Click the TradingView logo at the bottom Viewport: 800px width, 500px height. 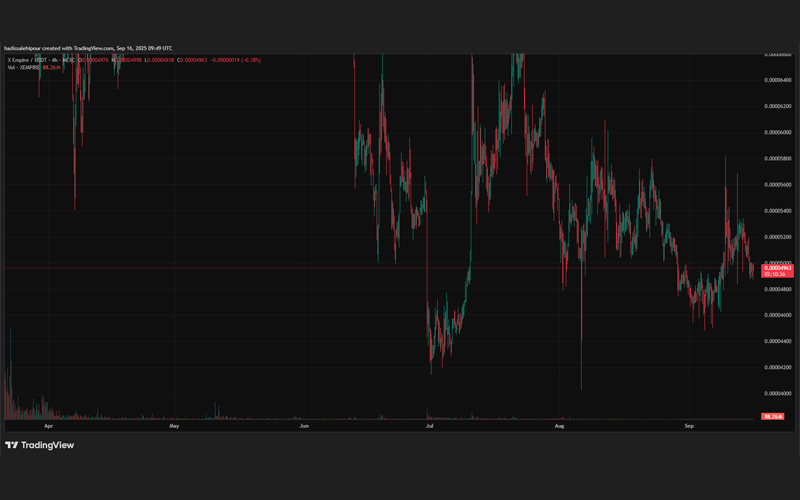[39, 445]
